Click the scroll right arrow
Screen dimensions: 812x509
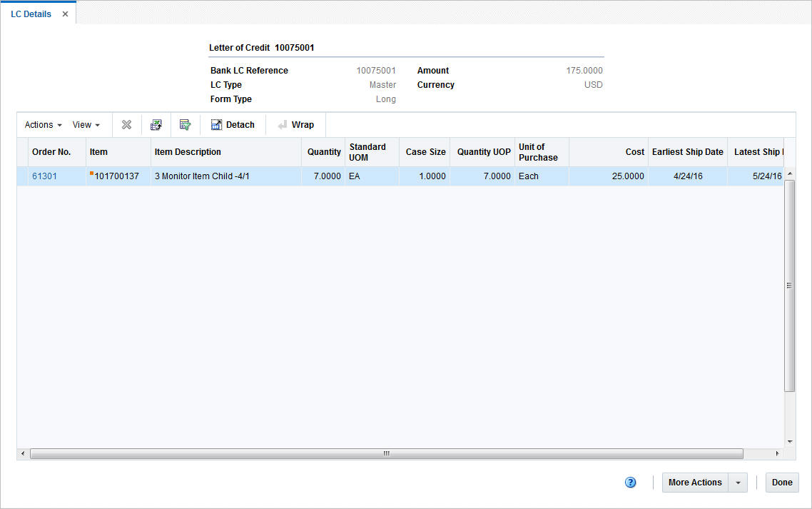click(x=777, y=453)
